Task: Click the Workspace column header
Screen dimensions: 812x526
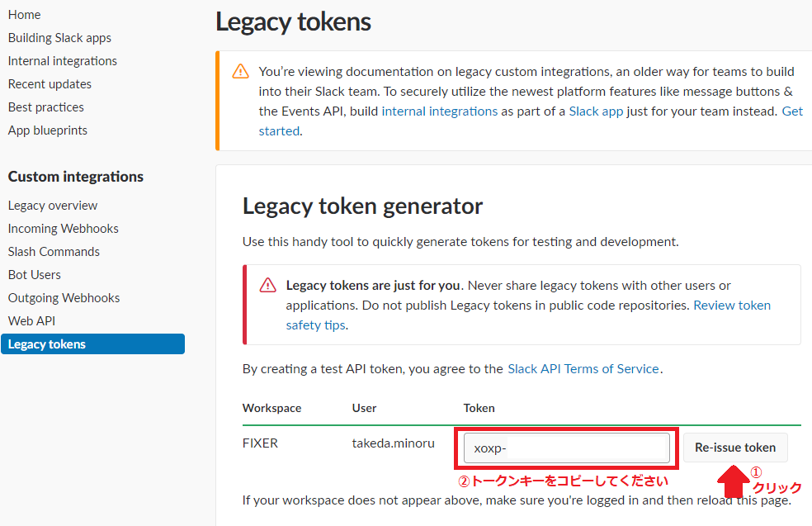Action: click(x=271, y=409)
